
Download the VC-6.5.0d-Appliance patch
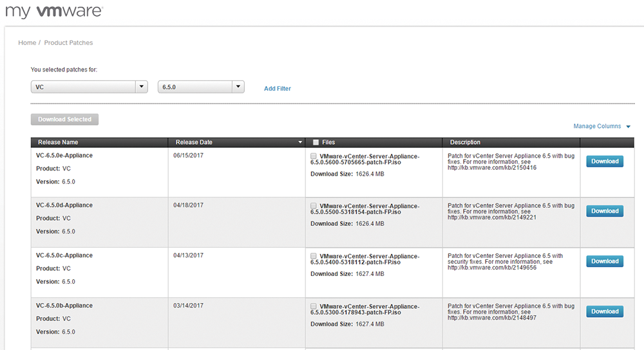[604, 211]
